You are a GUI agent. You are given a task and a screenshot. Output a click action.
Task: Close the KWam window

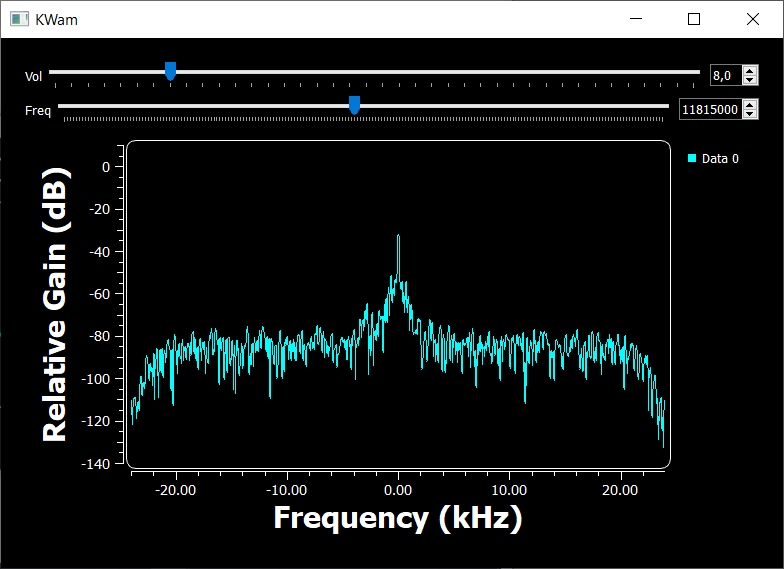752,19
